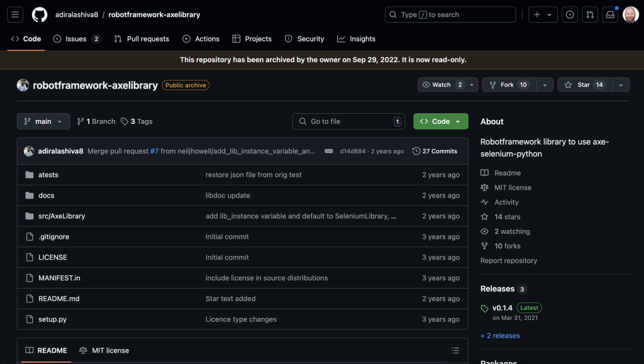
Task: Click the search bar in header
Action: click(450, 14)
